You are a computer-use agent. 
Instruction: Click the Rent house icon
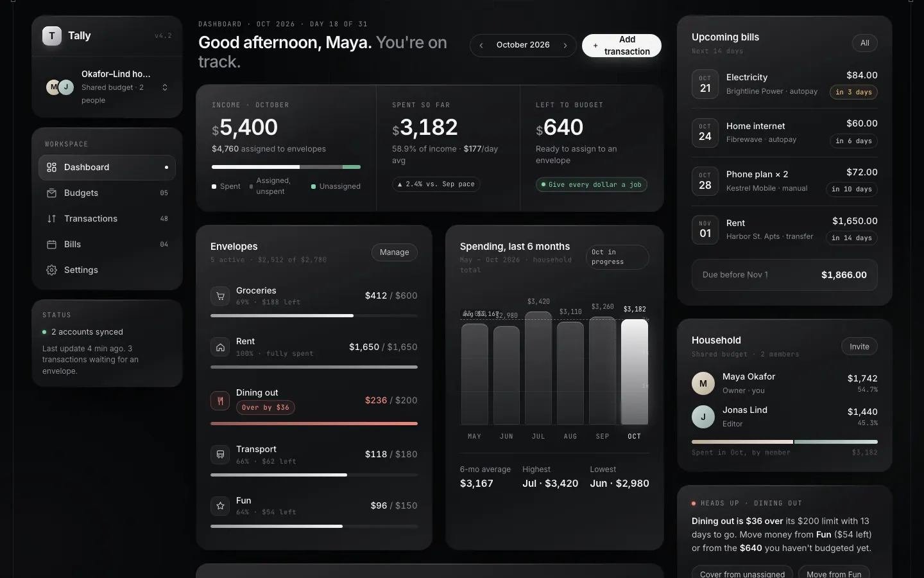[x=220, y=347]
